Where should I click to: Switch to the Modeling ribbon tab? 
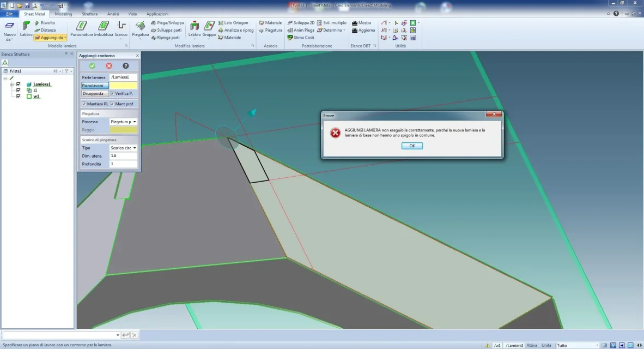pos(63,14)
